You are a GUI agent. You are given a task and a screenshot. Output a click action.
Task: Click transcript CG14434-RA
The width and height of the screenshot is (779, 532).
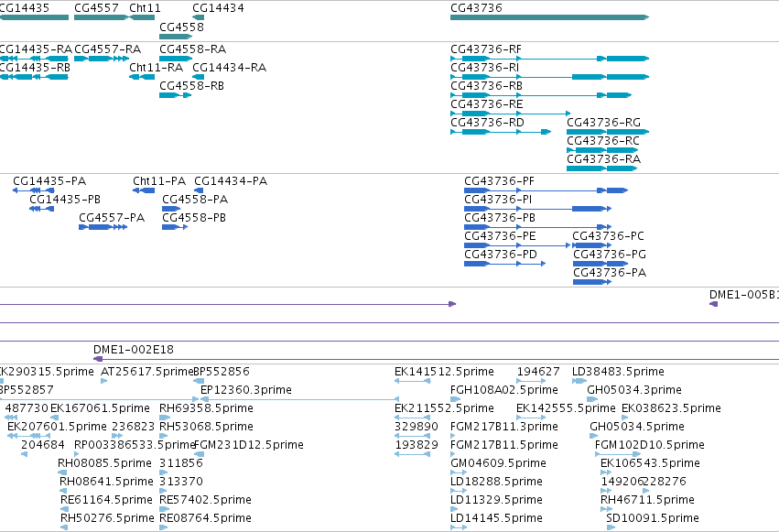coord(199,77)
